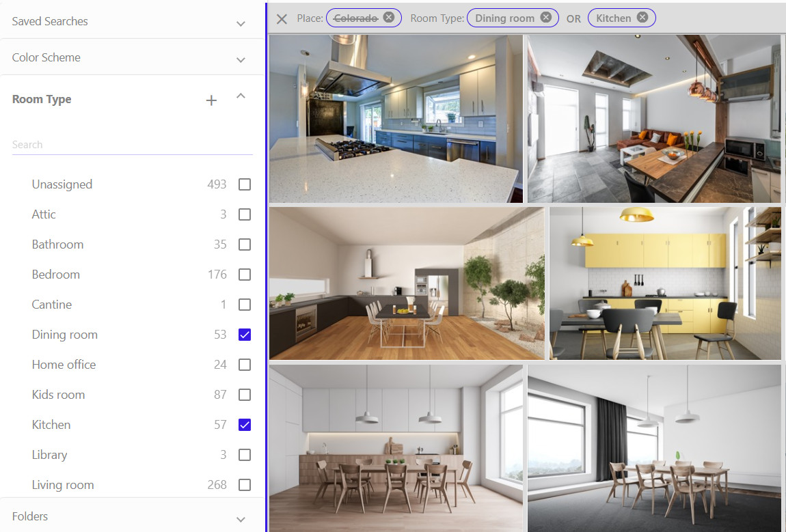Open the kitchen with range hood photo
Screen dimensions: 786x532
coord(396,119)
